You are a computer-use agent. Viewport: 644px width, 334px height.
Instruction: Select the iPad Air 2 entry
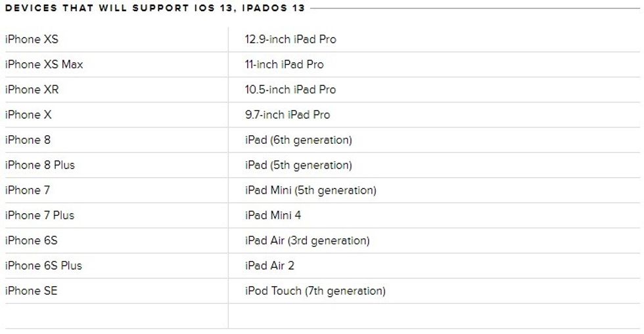click(x=269, y=266)
